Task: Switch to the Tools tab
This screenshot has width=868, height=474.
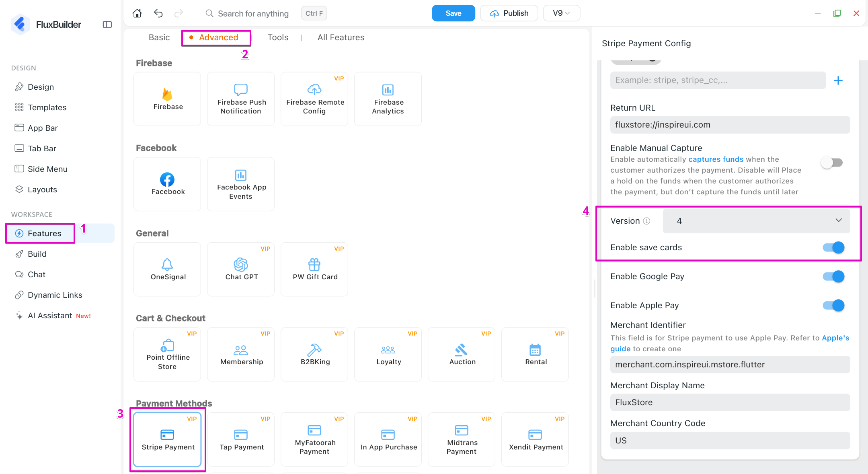Action: coord(278,37)
